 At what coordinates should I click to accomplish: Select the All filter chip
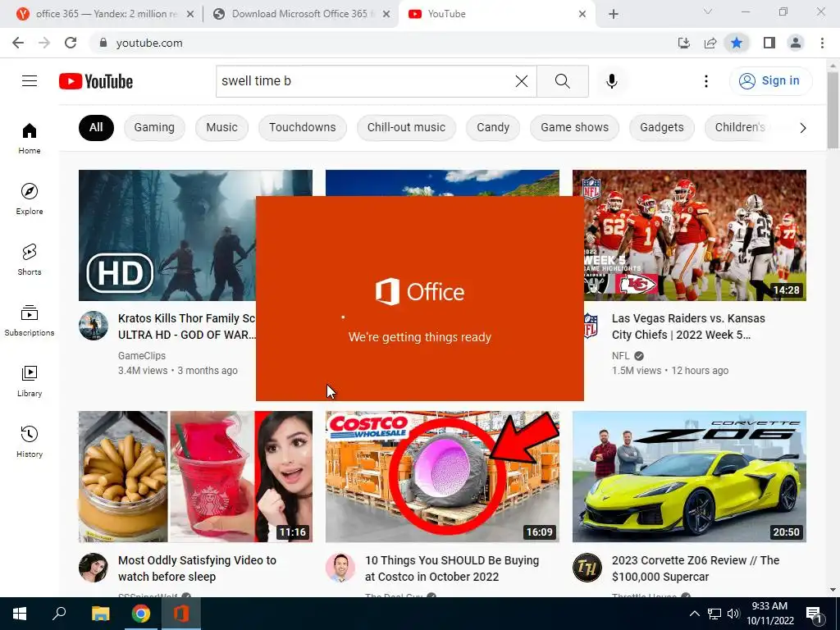pyautogui.click(x=96, y=127)
